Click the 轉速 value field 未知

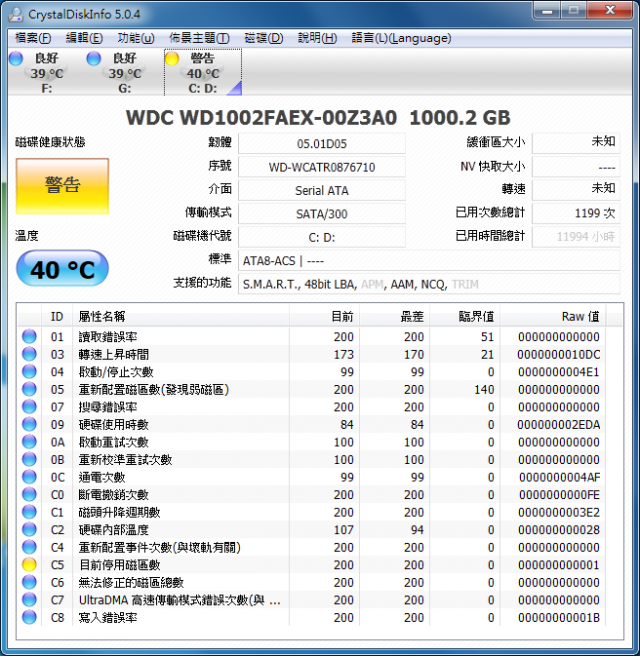pos(576,190)
